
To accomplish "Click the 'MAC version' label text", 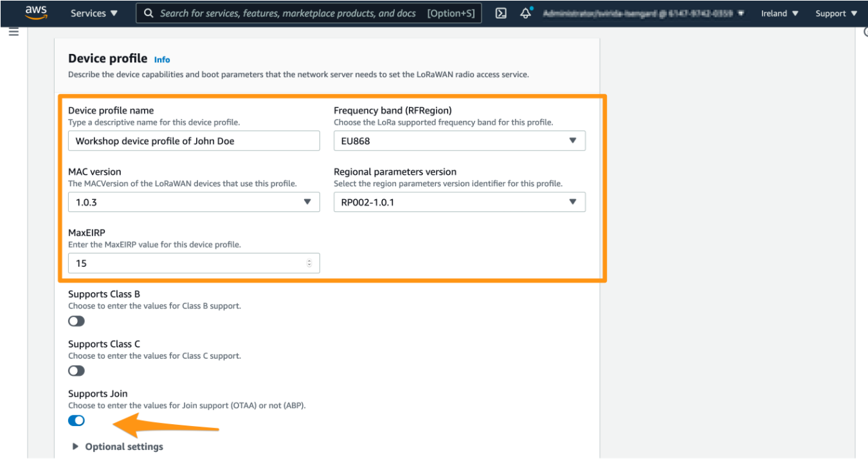I will pyautogui.click(x=95, y=172).
